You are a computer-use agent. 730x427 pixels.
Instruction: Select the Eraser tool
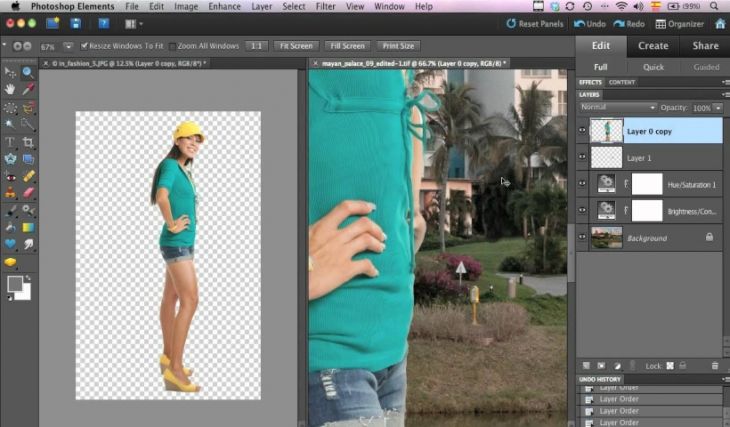tap(29, 193)
